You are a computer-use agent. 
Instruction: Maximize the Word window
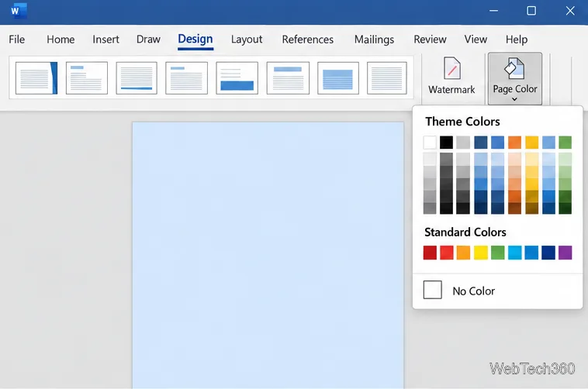(531, 11)
